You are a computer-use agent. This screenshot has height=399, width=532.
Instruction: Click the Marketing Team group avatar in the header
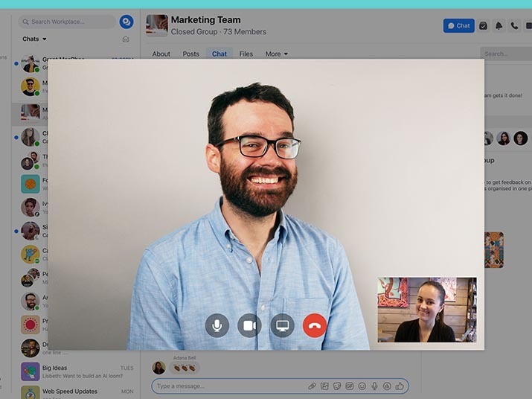coord(157,25)
